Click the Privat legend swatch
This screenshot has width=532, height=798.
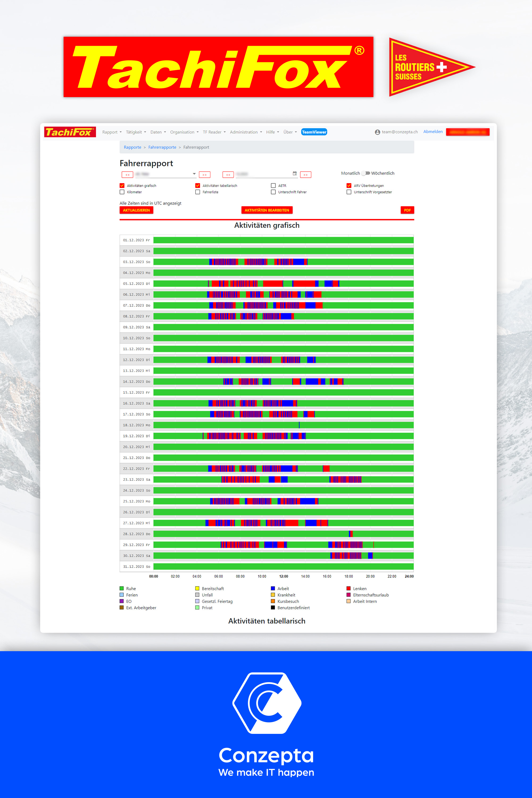tap(197, 607)
